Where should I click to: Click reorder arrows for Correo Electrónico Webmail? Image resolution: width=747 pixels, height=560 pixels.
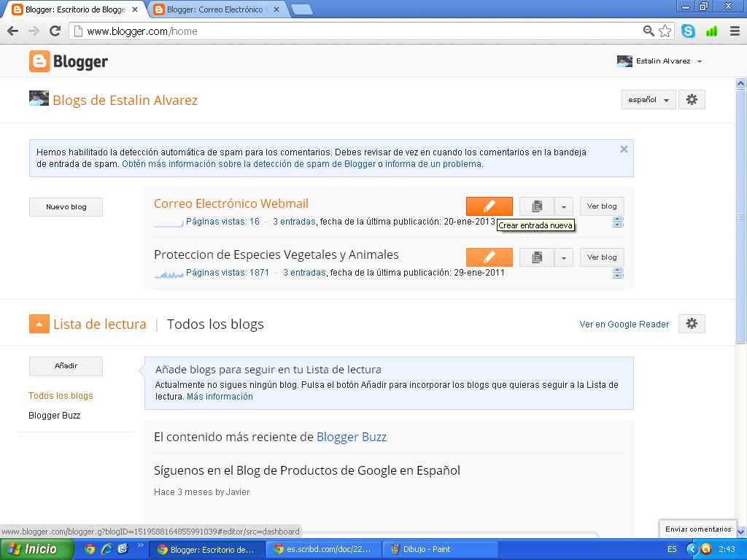click(x=618, y=222)
